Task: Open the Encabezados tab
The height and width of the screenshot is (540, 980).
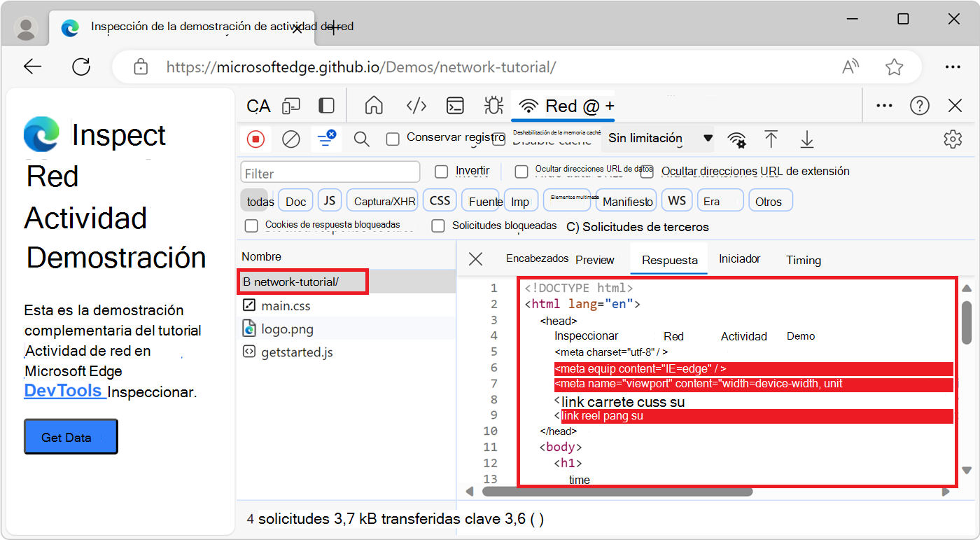Action: tap(537, 258)
